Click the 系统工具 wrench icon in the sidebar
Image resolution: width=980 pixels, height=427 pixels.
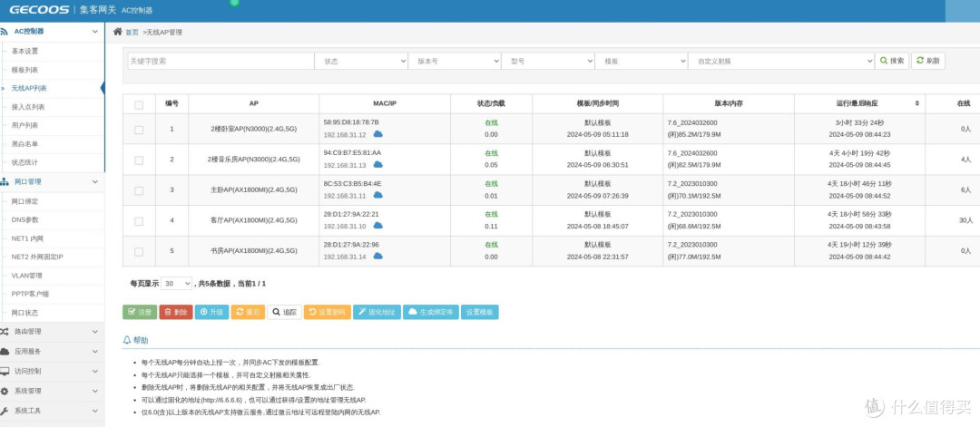[x=4, y=411]
